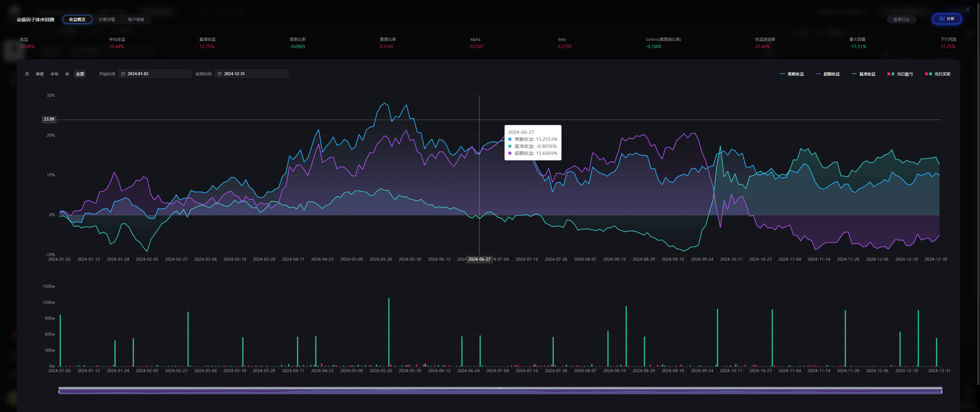Click the 基准收益 value 12.75%
The width and height of the screenshot is (980, 412).
(x=207, y=47)
